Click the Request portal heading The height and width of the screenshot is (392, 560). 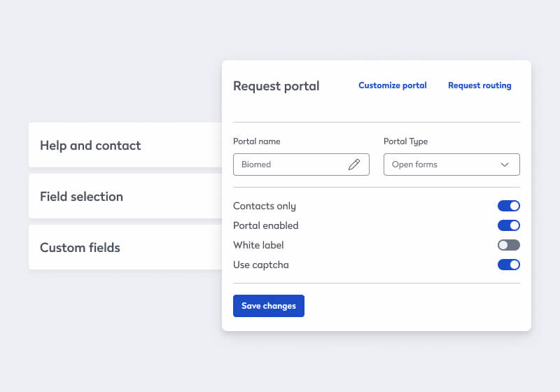pos(276,86)
